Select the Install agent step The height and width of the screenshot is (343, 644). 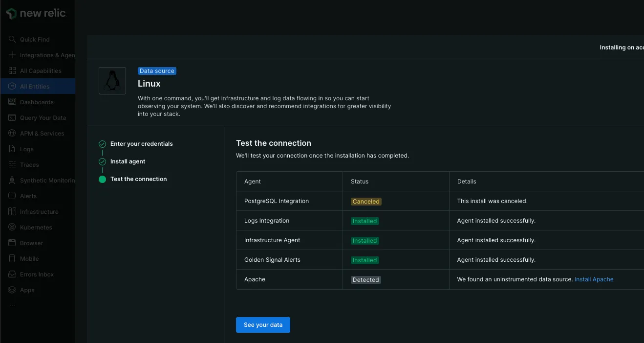pyautogui.click(x=128, y=161)
